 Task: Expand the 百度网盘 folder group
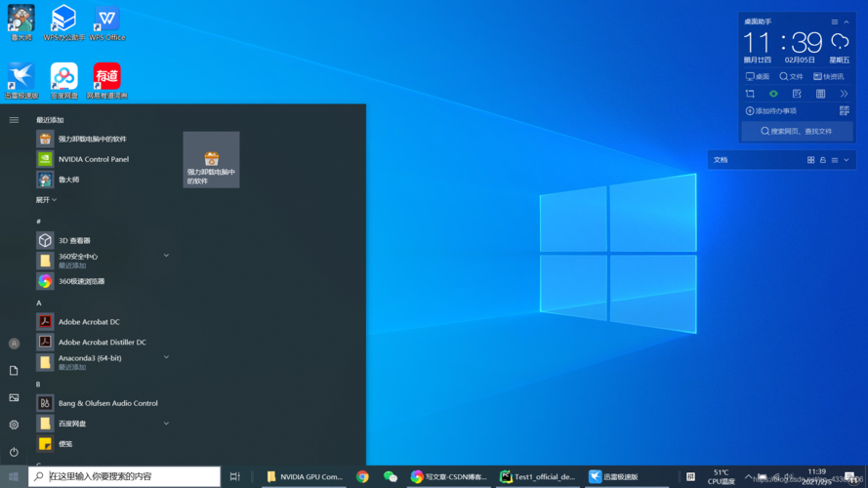pyautogui.click(x=166, y=424)
